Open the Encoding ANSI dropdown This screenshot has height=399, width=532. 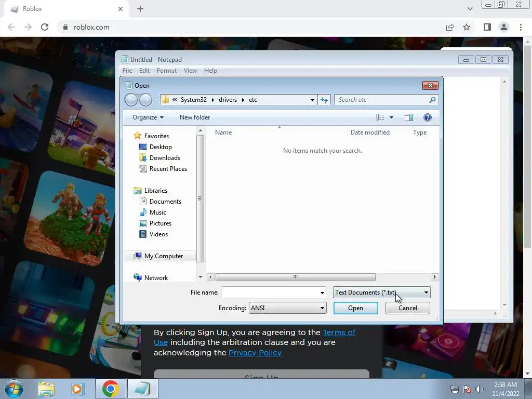point(288,308)
